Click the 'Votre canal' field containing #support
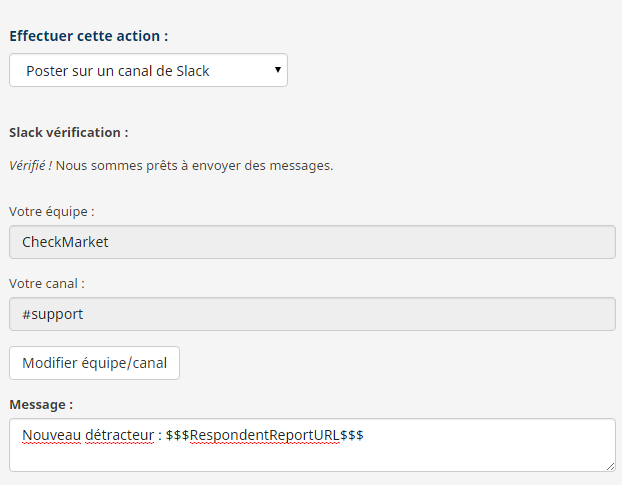Viewport: 622px width, 485px height. pyautogui.click(x=312, y=314)
